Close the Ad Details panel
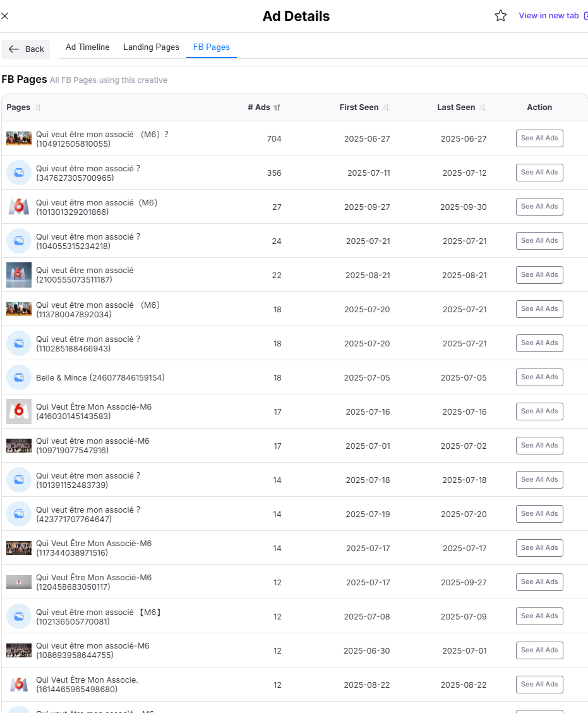This screenshot has width=588, height=713. (x=5, y=16)
